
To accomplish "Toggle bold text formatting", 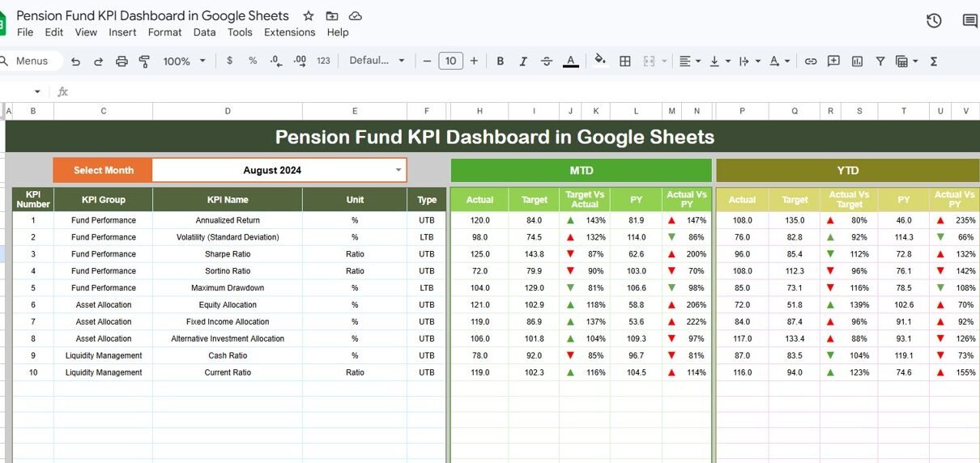I will [x=500, y=61].
